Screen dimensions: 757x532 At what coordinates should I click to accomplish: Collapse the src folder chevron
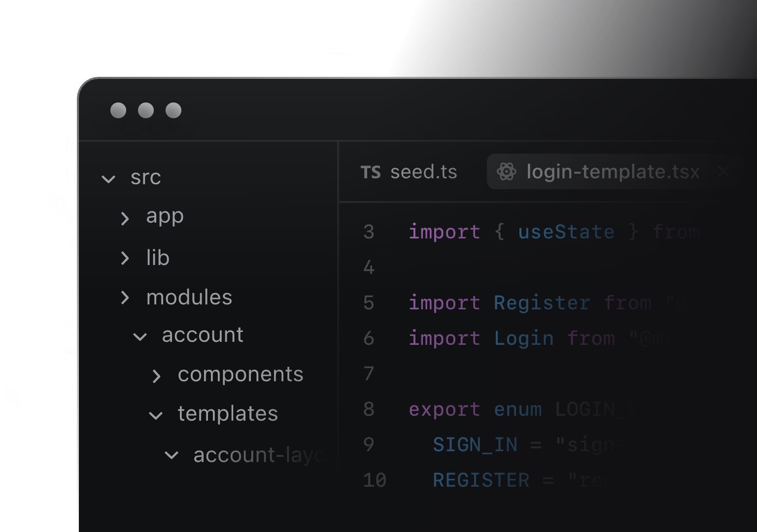108,179
